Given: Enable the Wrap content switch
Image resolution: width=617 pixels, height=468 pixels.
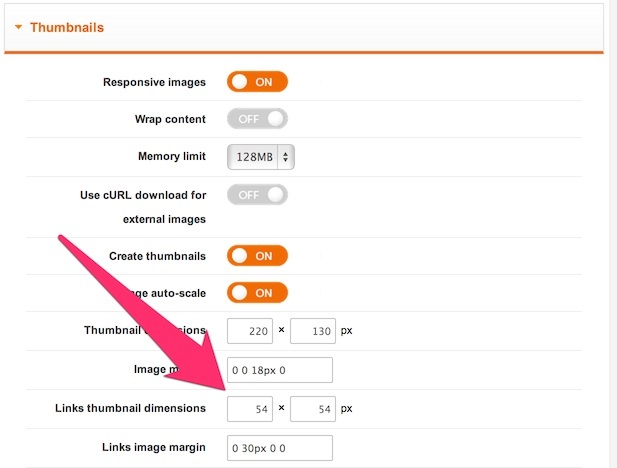Looking at the screenshot, I should (257, 119).
